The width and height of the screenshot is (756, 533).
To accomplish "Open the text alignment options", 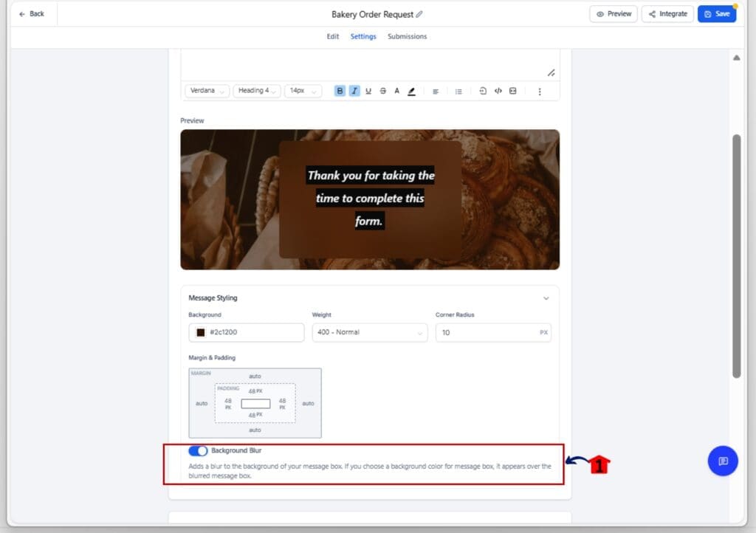I will 436,91.
